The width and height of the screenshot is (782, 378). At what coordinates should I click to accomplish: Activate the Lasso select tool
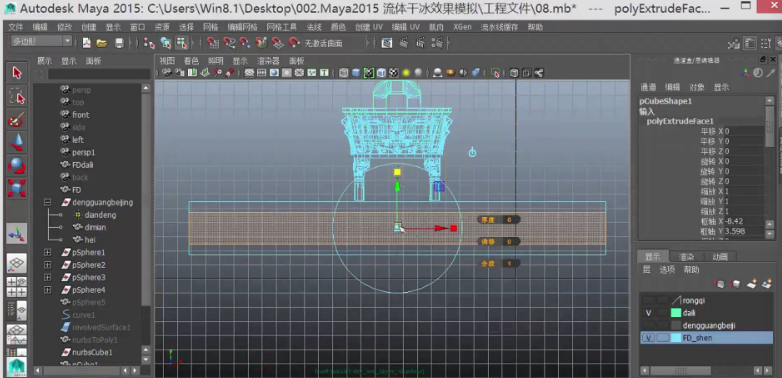[x=17, y=96]
